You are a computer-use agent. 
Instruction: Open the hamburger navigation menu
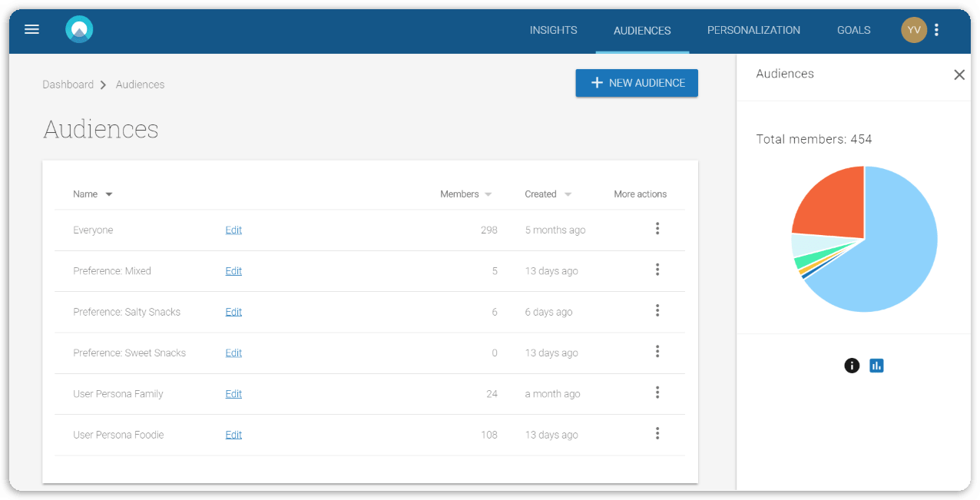pos(31,30)
